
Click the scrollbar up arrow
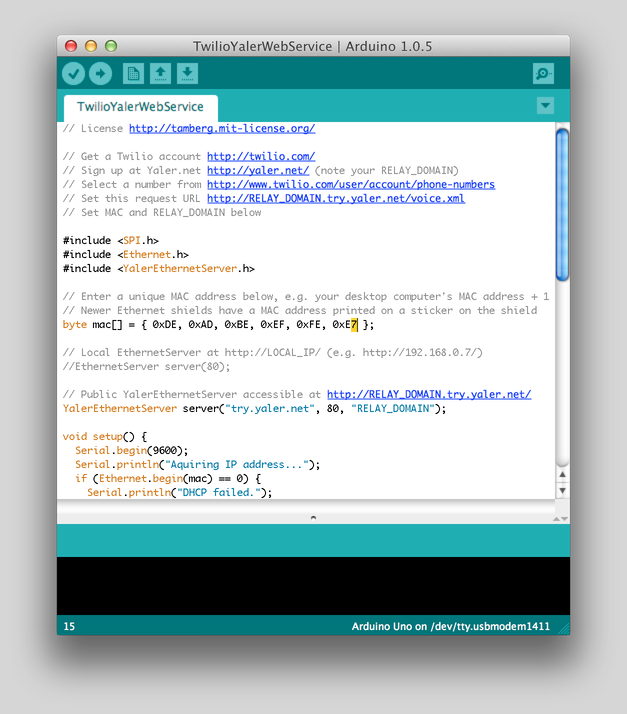click(x=562, y=474)
